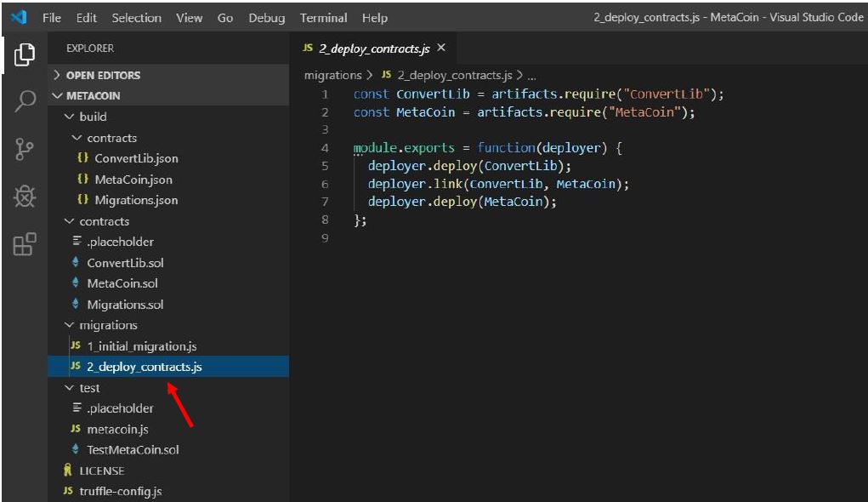Open ConvertLib.json in build contracts
868x502 pixels.
coord(136,158)
